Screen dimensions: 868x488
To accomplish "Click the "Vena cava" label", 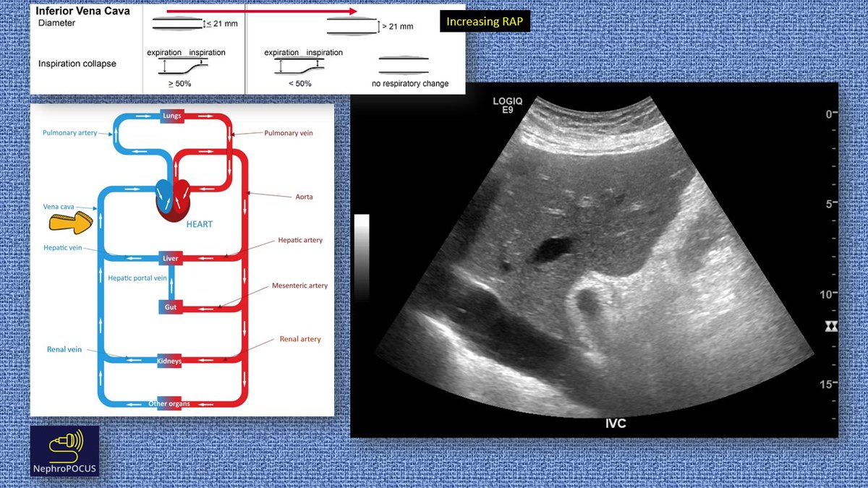I will coord(59,206).
